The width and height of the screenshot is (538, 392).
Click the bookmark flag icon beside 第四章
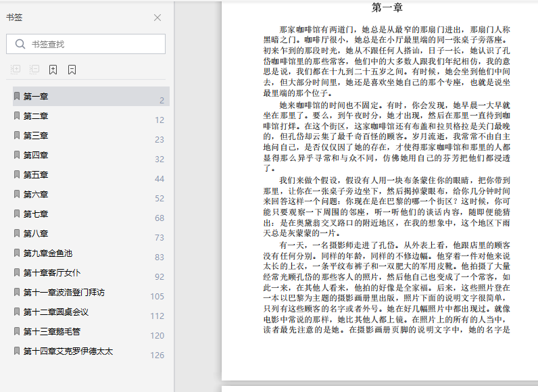[16, 155]
